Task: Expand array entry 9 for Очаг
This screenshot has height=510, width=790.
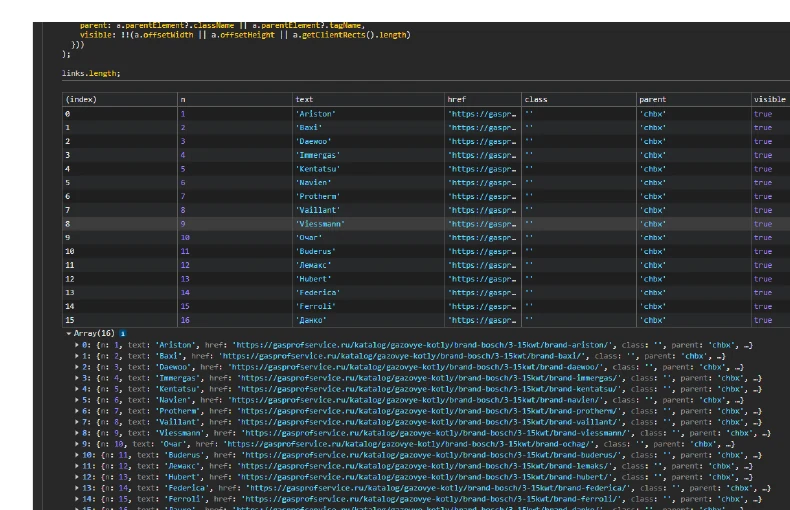Action: tap(77, 444)
